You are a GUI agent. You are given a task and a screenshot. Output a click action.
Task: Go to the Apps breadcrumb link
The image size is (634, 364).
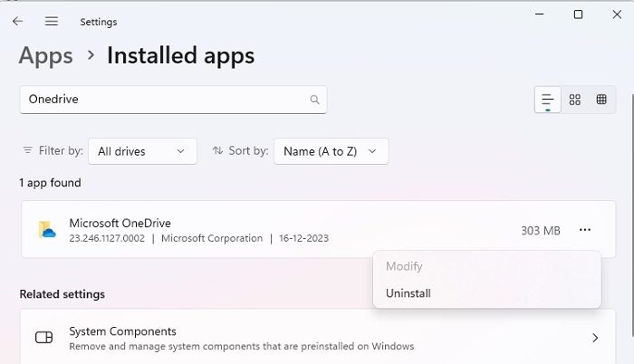(x=46, y=56)
